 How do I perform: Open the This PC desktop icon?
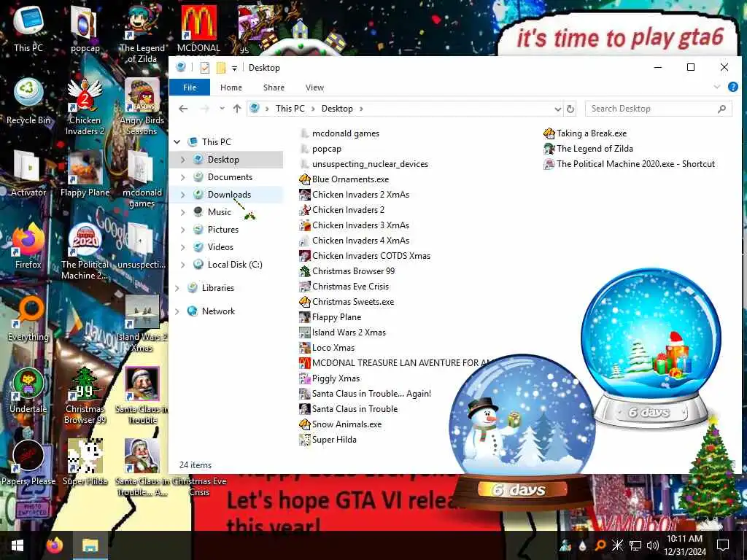[28, 28]
